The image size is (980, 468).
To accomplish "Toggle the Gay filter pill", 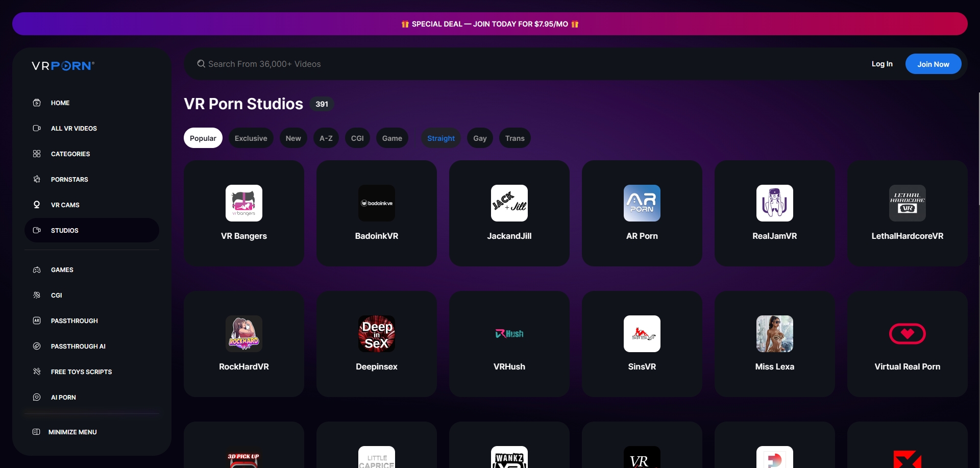I will (x=480, y=138).
